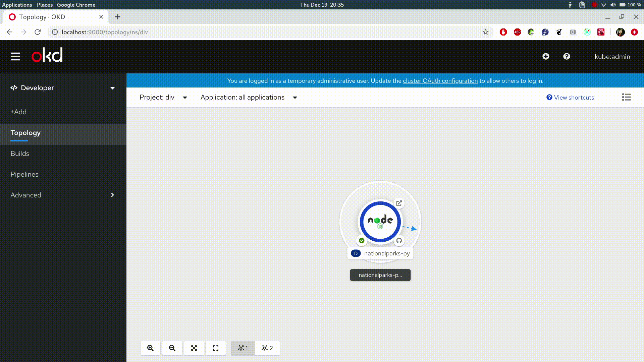Click the zoom out magnifier button

[x=172, y=348]
